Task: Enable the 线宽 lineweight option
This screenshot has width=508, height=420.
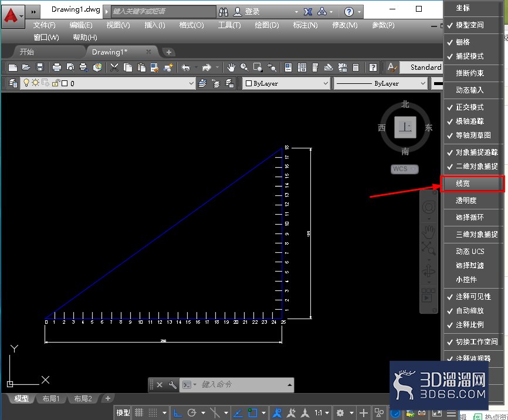Action: [472, 184]
